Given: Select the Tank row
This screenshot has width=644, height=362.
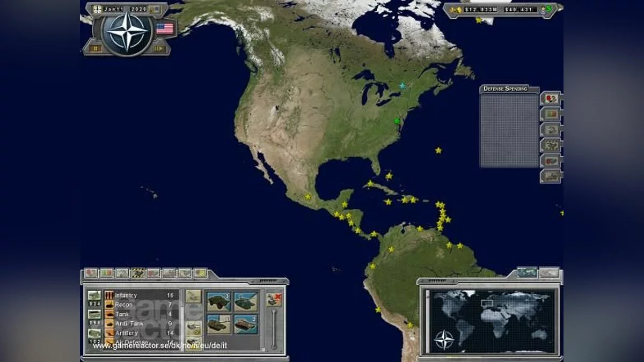Looking at the screenshot, I should (142, 314).
